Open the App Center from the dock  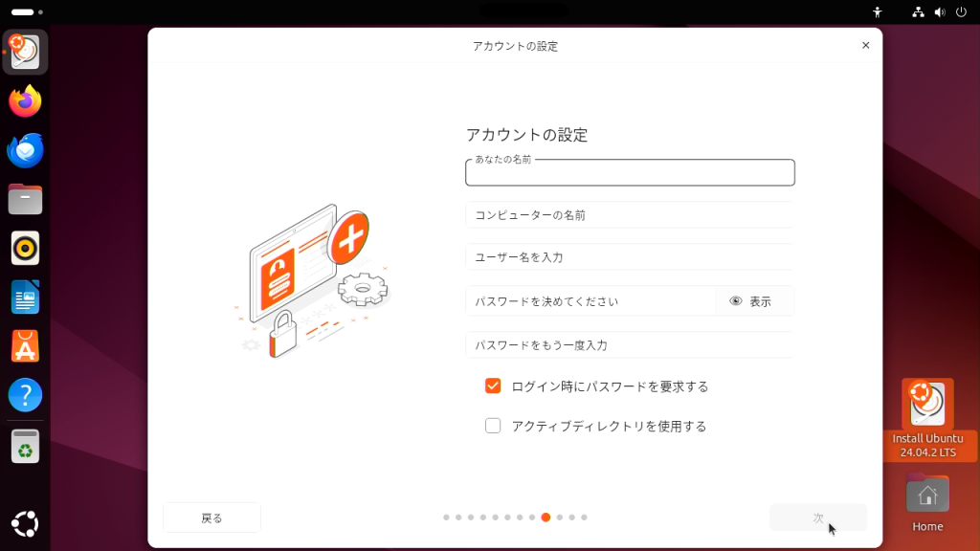25,346
